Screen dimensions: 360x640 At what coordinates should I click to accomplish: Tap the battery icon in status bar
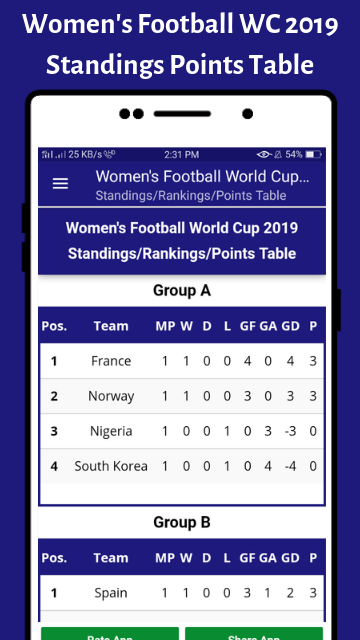pos(313,155)
